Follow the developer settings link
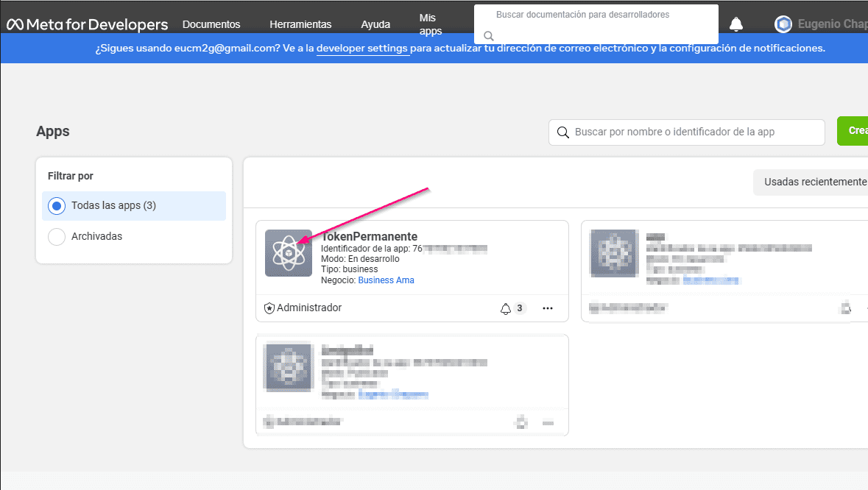Image resolution: width=868 pixels, height=490 pixels. (362, 49)
